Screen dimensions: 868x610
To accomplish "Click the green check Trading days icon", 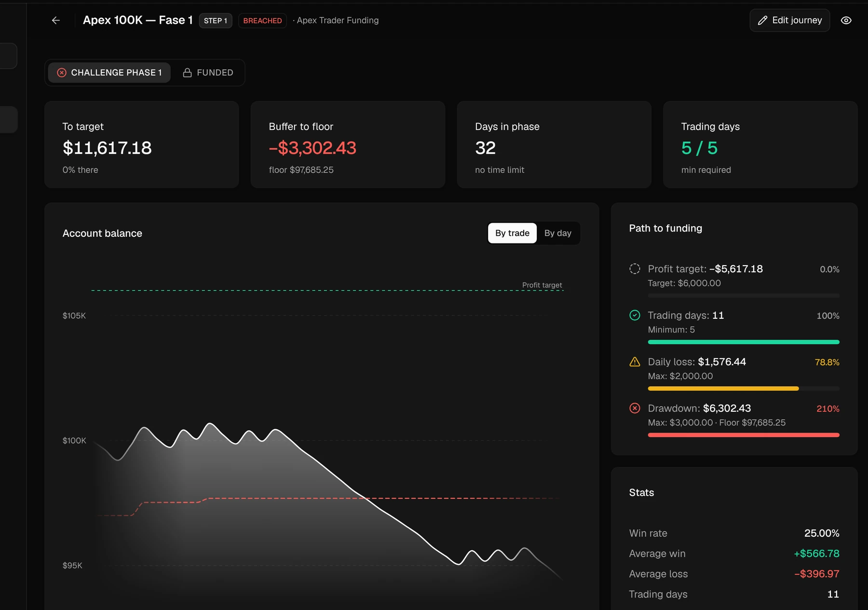I will [x=635, y=315].
